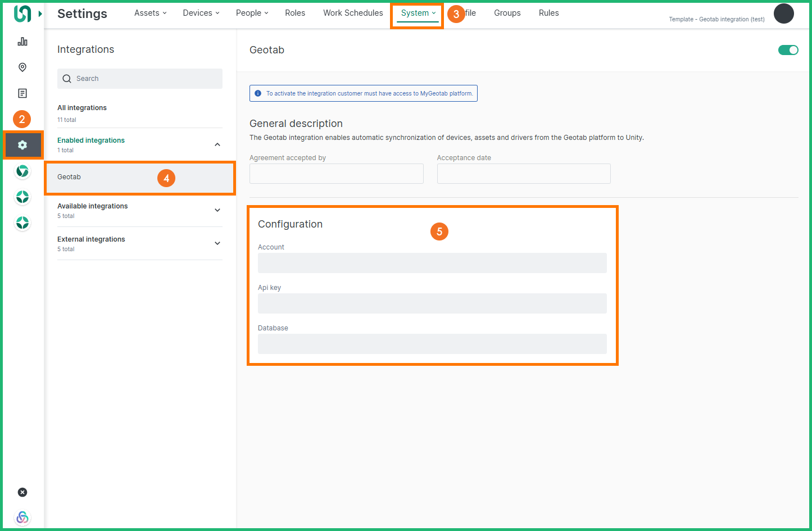Image resolution: width=812 pixels, height=531 pixels.
Task: Click the blue info icon in notice banner
Action: [x=258, y=93]
